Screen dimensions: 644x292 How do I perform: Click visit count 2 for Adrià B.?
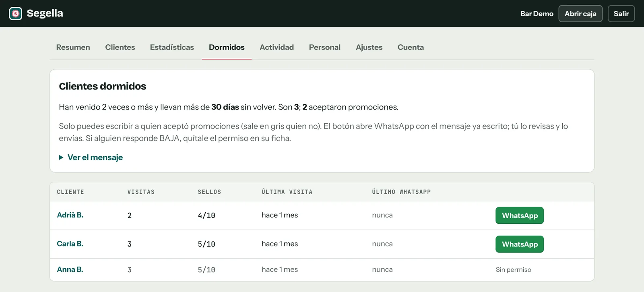[130, 215]
